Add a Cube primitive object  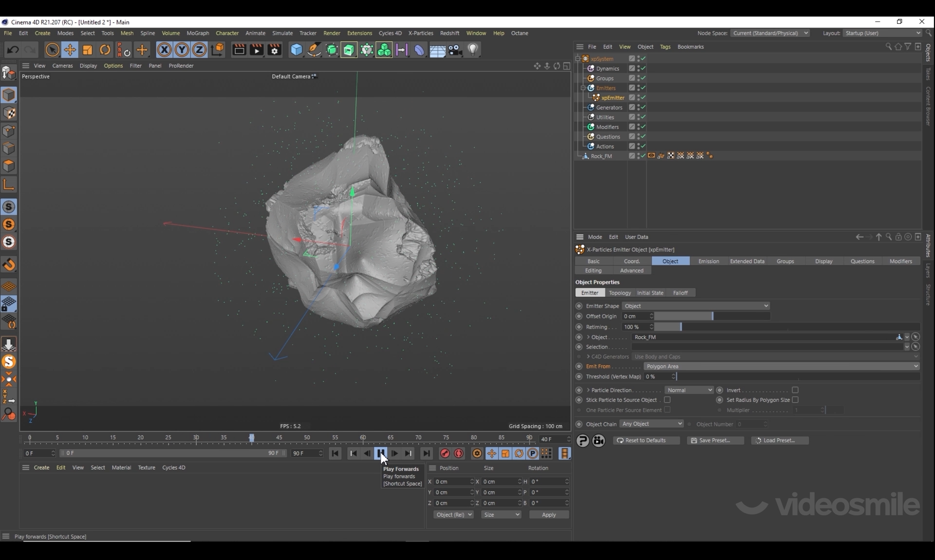(296, 50)
